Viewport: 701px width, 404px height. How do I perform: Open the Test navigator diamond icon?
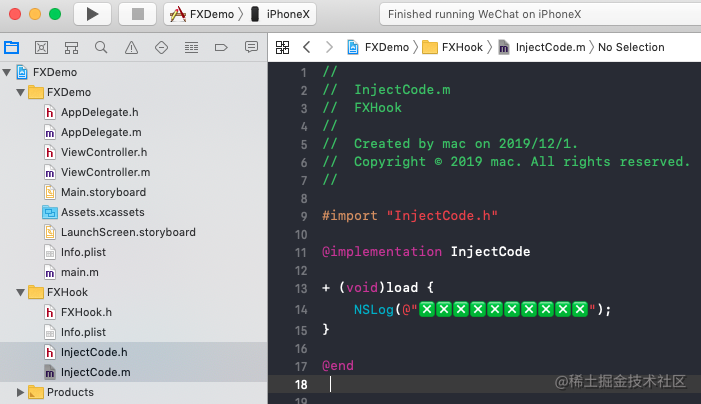(161, 47)
